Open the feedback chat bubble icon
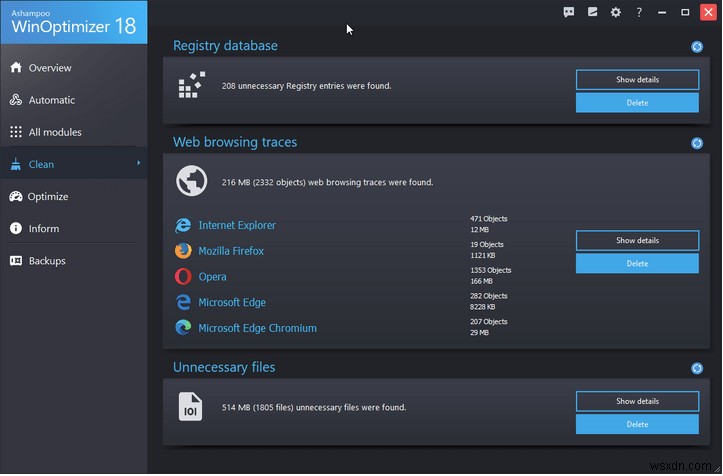Screen dimensions: 723x476 pos(569,12)
